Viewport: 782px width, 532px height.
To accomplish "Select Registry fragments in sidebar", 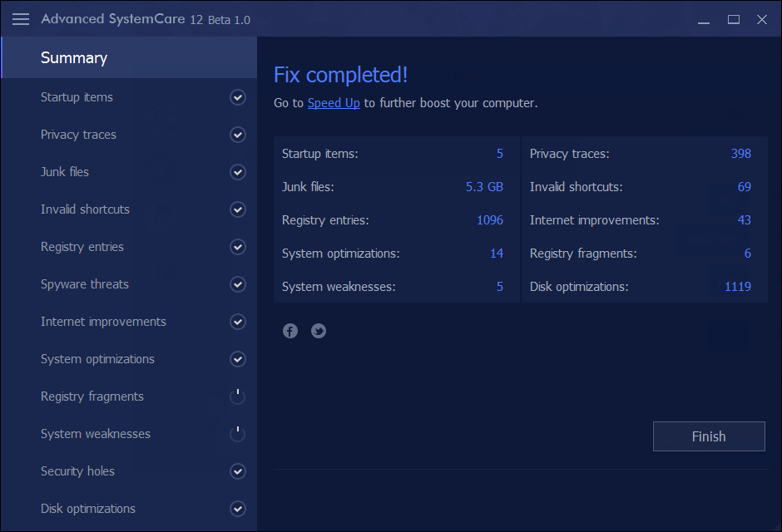I will [x=129, y=397].
